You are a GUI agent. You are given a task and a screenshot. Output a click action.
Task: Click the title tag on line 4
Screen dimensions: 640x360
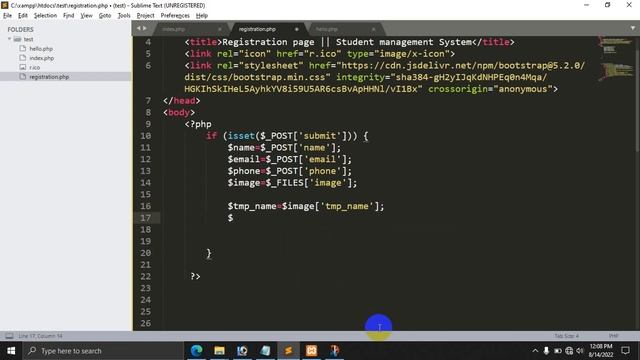coord(203,42)
